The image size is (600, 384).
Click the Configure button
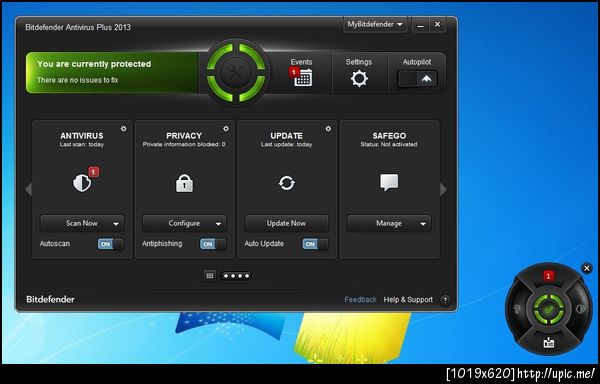coord(184,223)
